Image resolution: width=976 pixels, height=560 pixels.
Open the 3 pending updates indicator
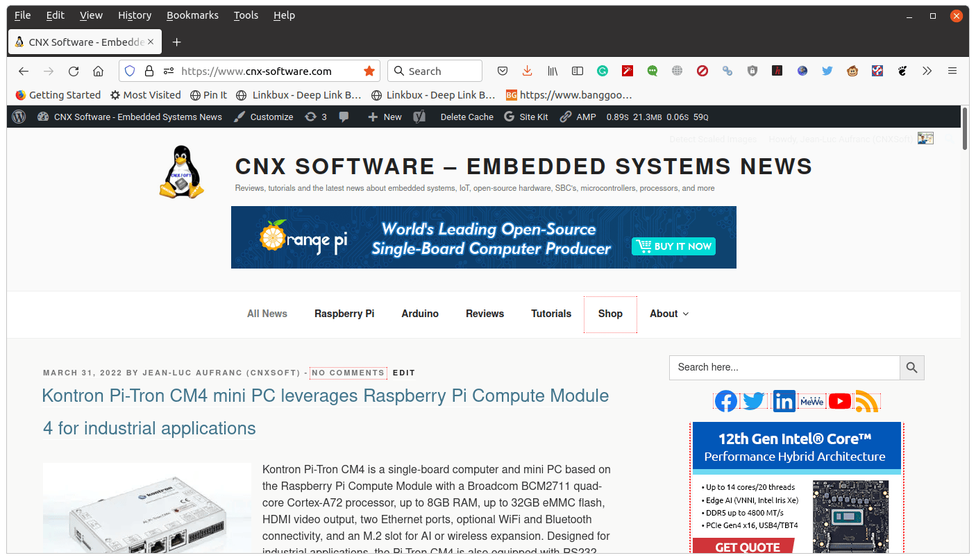(316, 117)
